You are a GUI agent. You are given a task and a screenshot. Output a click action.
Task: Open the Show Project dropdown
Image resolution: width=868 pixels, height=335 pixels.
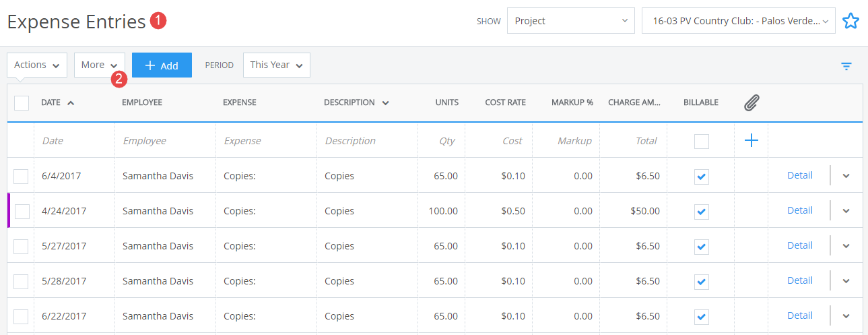[x=571, y=21]
